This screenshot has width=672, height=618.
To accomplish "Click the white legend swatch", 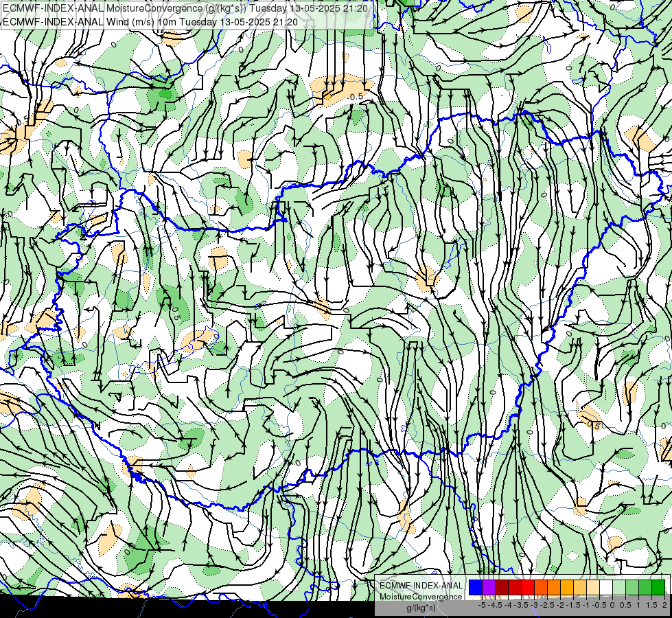I will pyautogui.click(x=605, y=588).
